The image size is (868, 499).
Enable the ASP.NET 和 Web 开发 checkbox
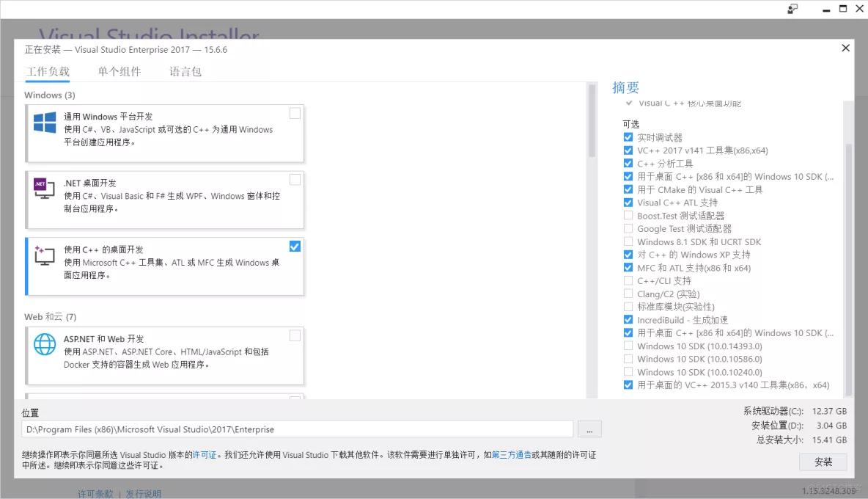coord(295,335)
